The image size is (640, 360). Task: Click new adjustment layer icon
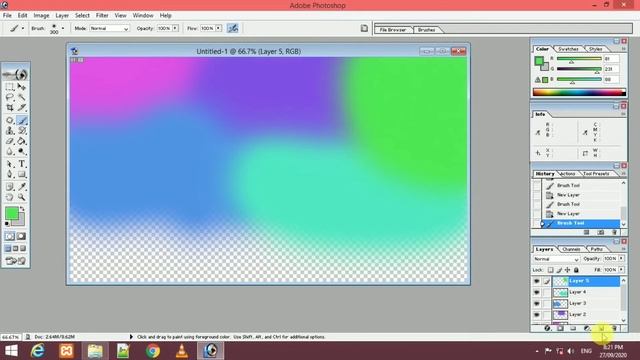(587, 329)
